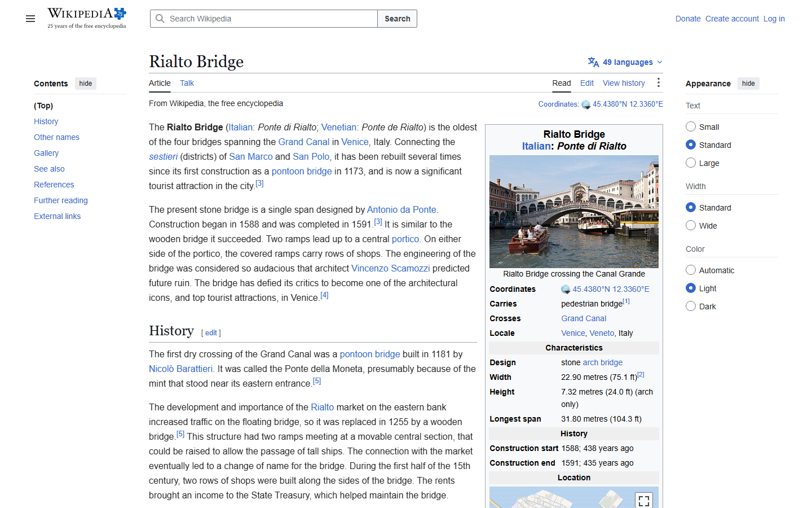Screen dimensions: 812x508
Task: Click the Veneto link in infobox
Action: (602, 333)
